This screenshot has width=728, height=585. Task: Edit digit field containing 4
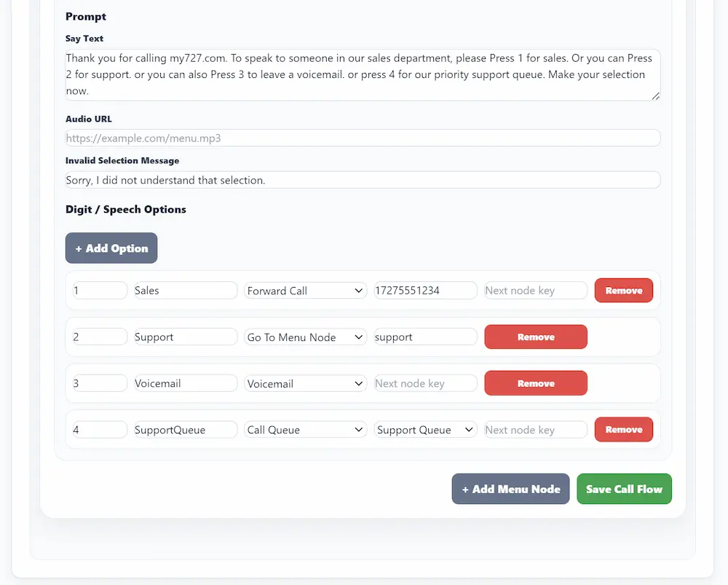100,430
